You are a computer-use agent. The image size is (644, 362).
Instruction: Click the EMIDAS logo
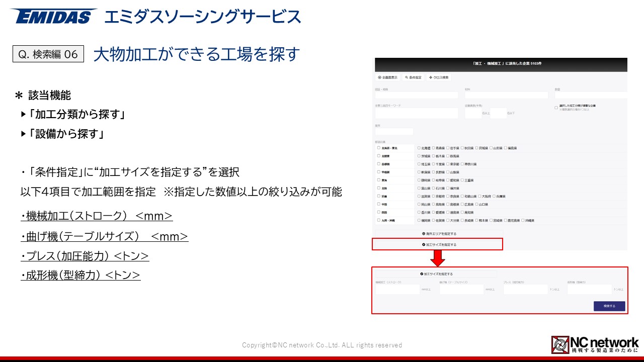(53, 16)
